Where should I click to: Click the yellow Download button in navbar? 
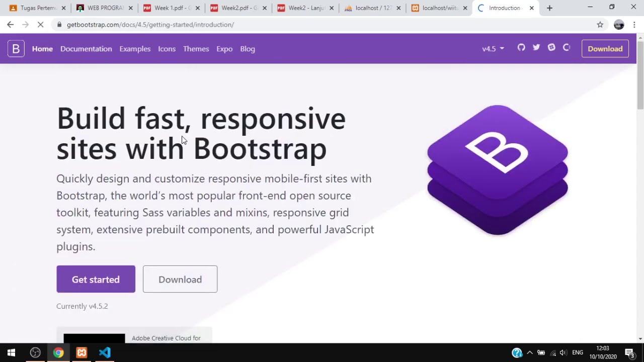click(605, 49)
